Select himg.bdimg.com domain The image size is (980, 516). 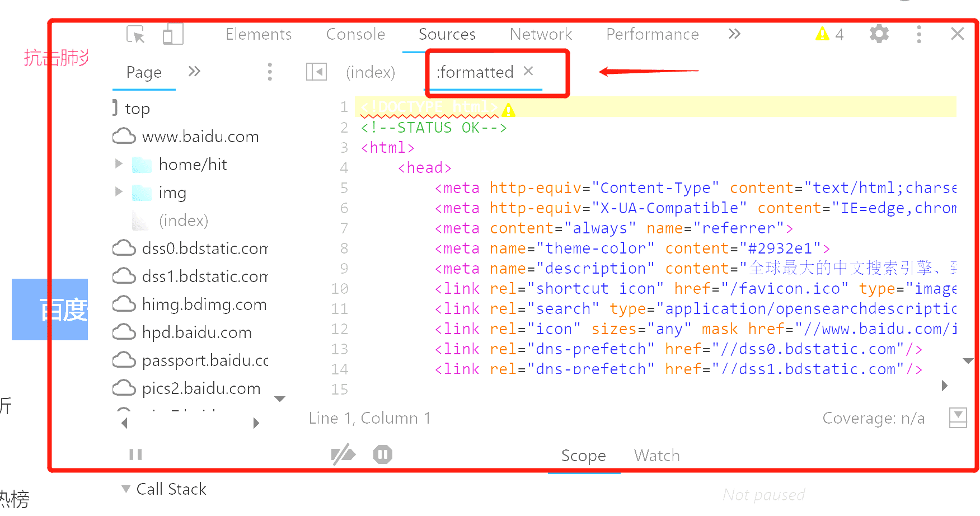(204, 304)
